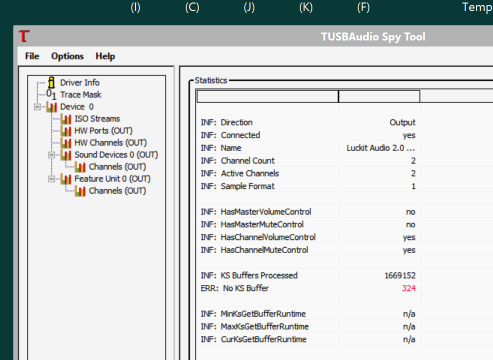The height and width of the screenshot is (360, 493).
Task: Click INF: CurKsGetBufferRuntime label
Action: click(x=254, y=339)
